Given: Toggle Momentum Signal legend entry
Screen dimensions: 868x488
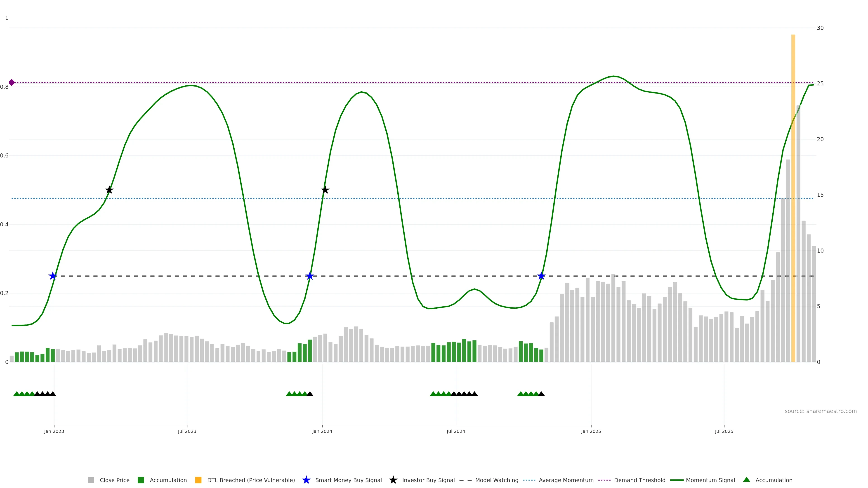Looking at the screenshot, I should point(710,480).
